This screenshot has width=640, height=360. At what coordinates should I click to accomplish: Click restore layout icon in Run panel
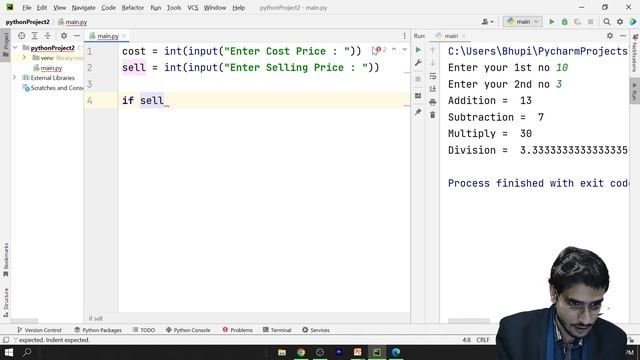pos(418,96)
